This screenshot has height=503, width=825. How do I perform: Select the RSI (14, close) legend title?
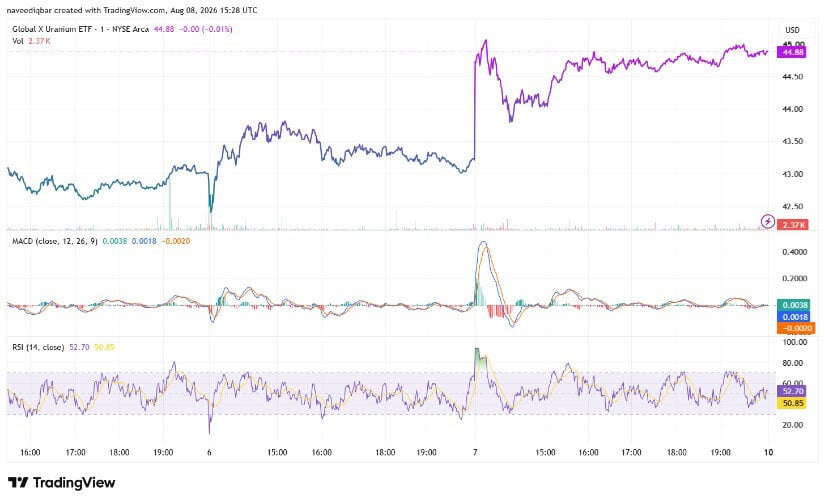pyautogui.click(x=38, y=347)
